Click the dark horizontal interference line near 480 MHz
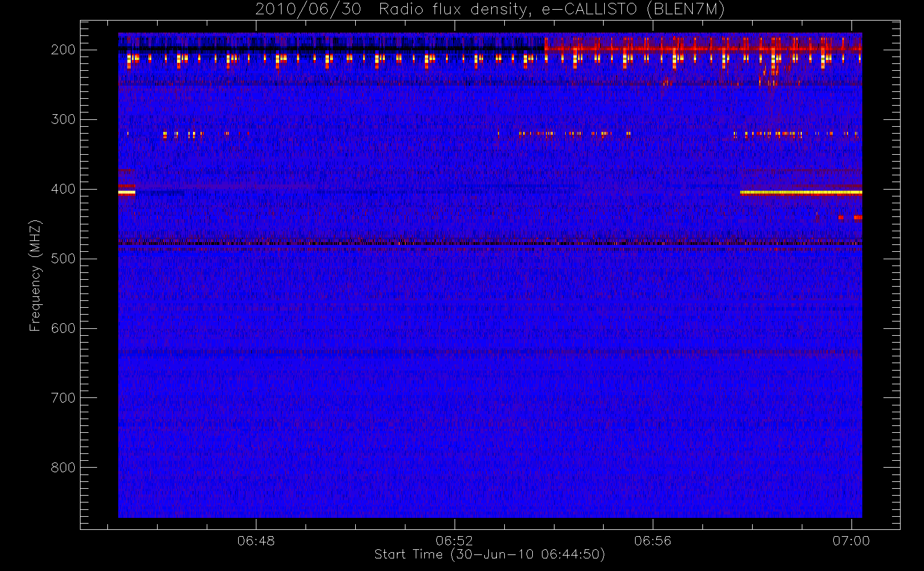The height and width of the screenshot is (571, 924). tap(490, 244)
